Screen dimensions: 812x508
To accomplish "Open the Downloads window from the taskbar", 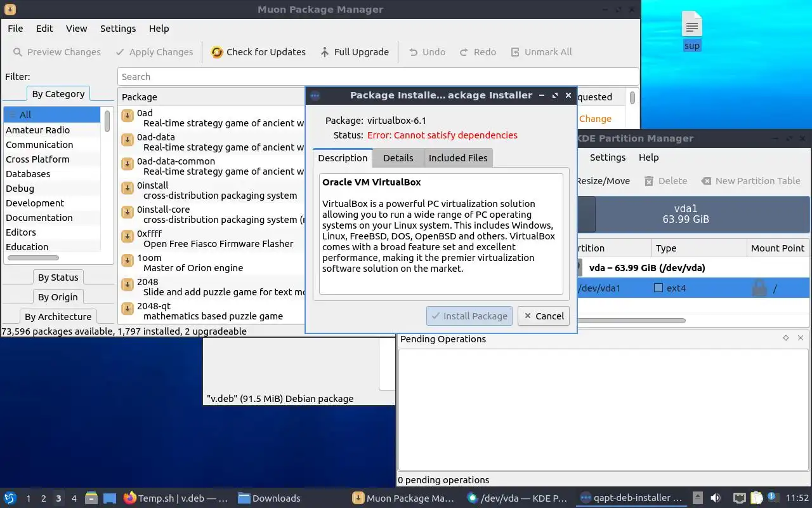I will pos(270,498).
